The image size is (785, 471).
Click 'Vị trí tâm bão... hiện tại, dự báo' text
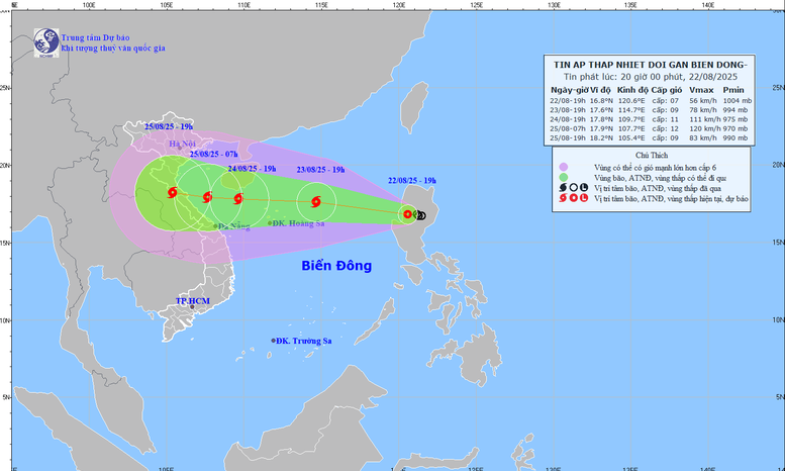coord(671,199)
